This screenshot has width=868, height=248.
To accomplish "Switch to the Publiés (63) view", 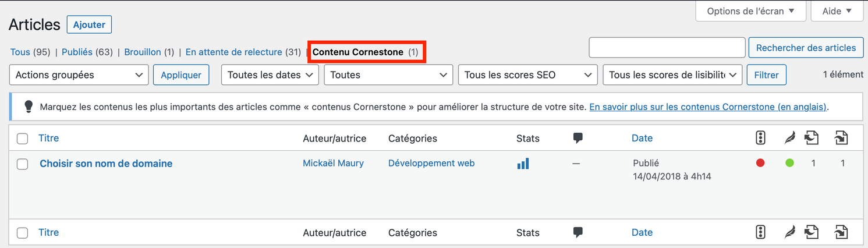I will pos(77,52).
